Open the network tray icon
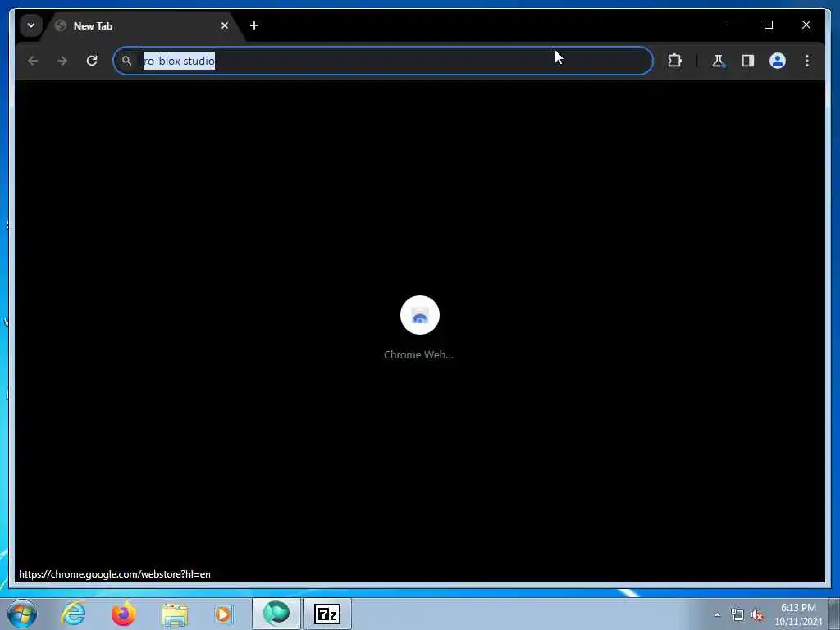The height and width of the screenshot is (630, 840). tap(737, 614)
